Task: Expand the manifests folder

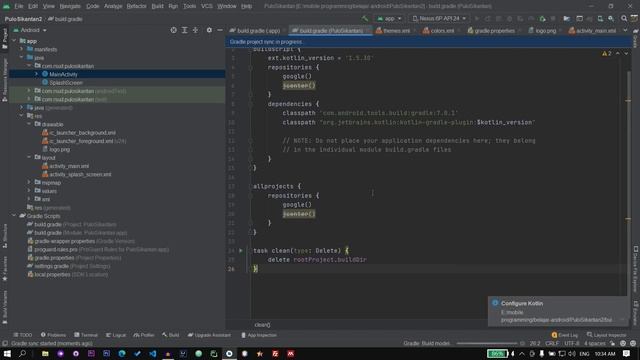Action: [x=22, y=49]
